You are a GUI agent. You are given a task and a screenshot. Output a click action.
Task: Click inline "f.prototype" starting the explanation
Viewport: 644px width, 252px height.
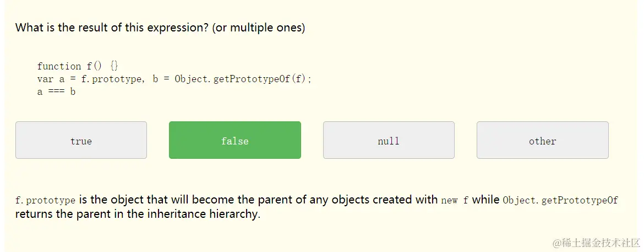point(45,200)
